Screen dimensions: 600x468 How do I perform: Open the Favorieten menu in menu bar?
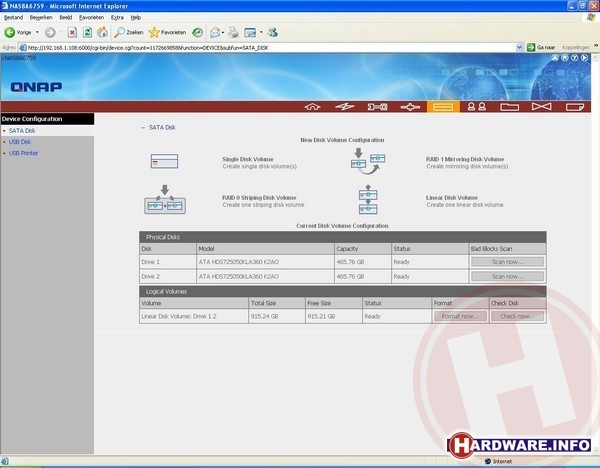(x=91, y=18)
